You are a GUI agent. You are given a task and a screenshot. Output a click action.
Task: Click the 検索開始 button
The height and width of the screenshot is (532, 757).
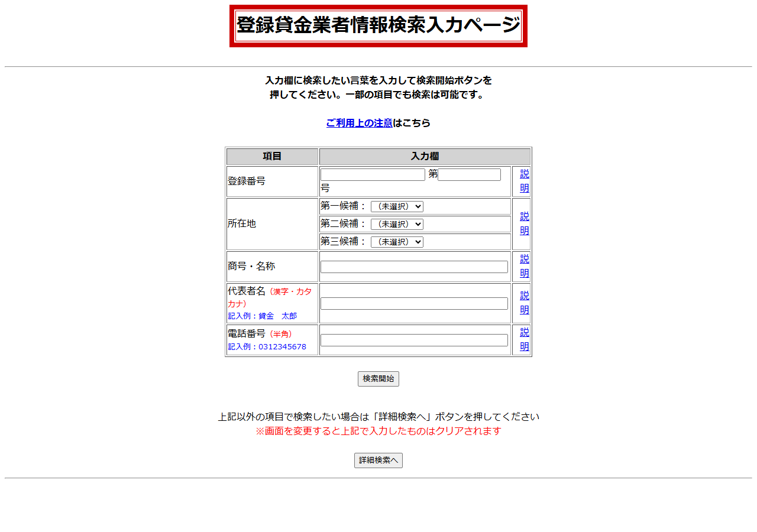pyautogui.click(x=378, y=379)
